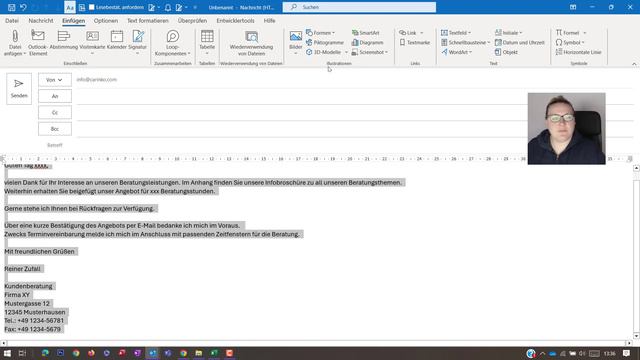Insert a Diagramm chart

pos(368,42)
